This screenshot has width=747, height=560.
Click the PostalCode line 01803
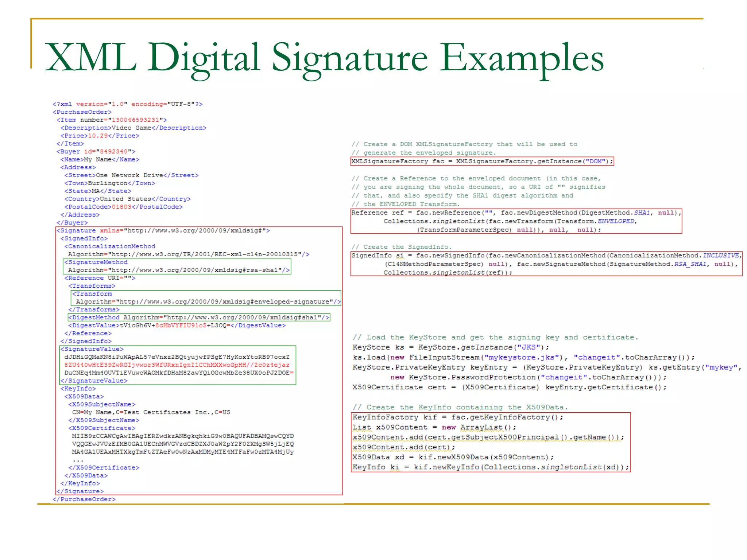124,207
